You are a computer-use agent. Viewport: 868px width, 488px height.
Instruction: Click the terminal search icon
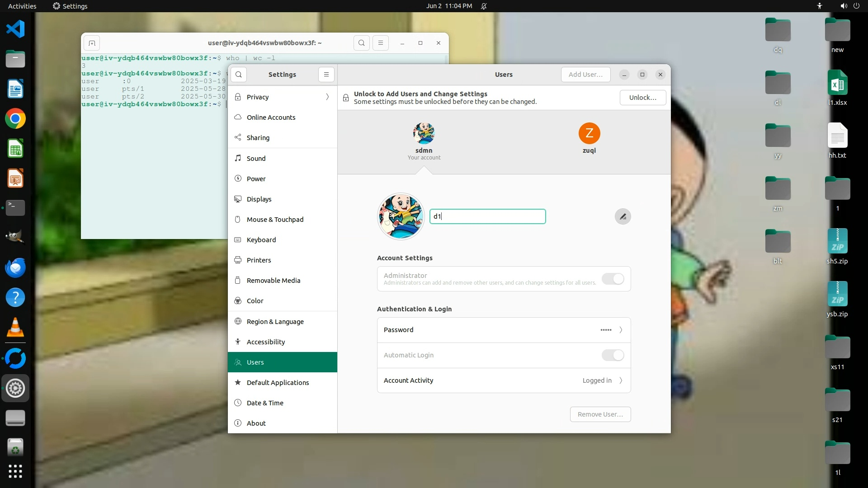click(x=361, y=43)
